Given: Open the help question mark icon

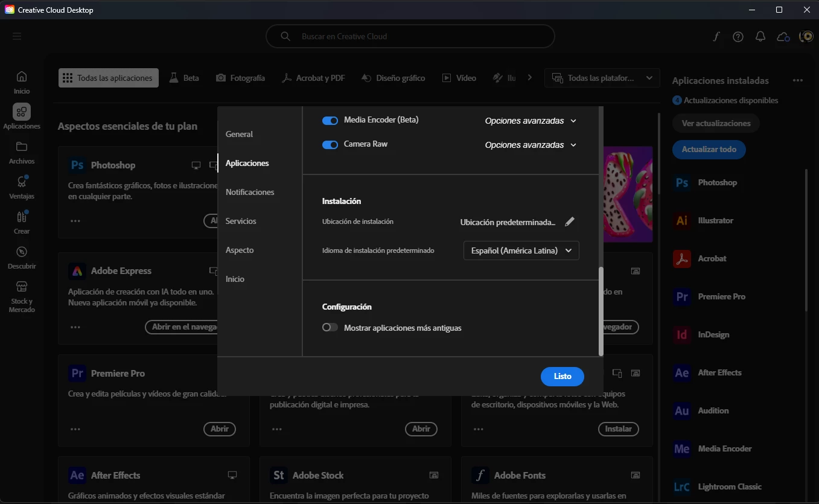Looking at the screenshot, I should (x=738, y=36).
